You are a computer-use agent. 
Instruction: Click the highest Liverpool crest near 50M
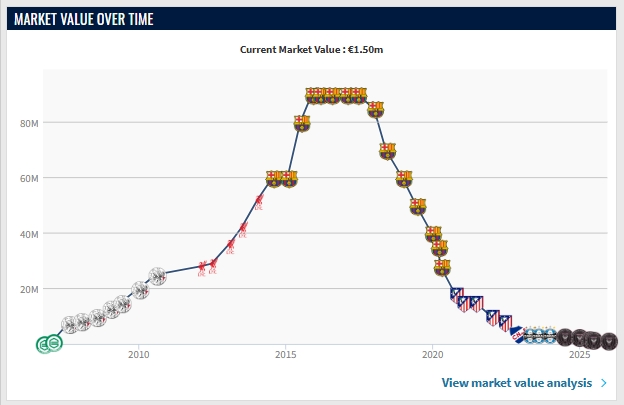[x=258, y=203]
